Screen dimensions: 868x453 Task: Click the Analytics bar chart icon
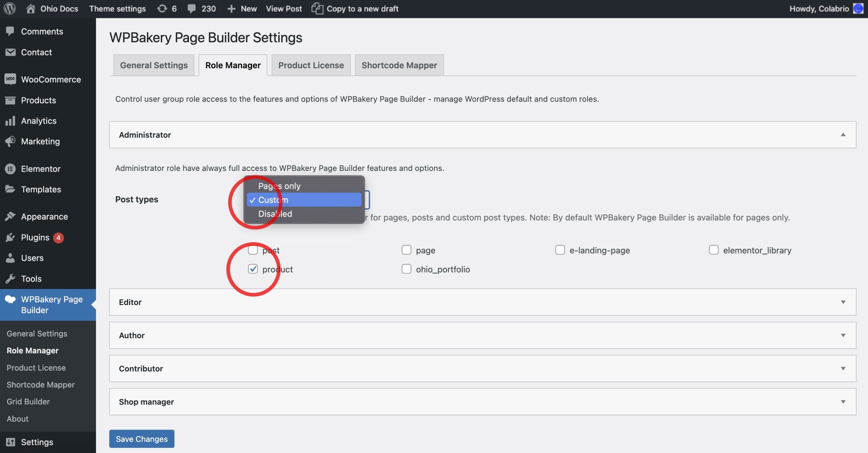(x=10, y=121)
